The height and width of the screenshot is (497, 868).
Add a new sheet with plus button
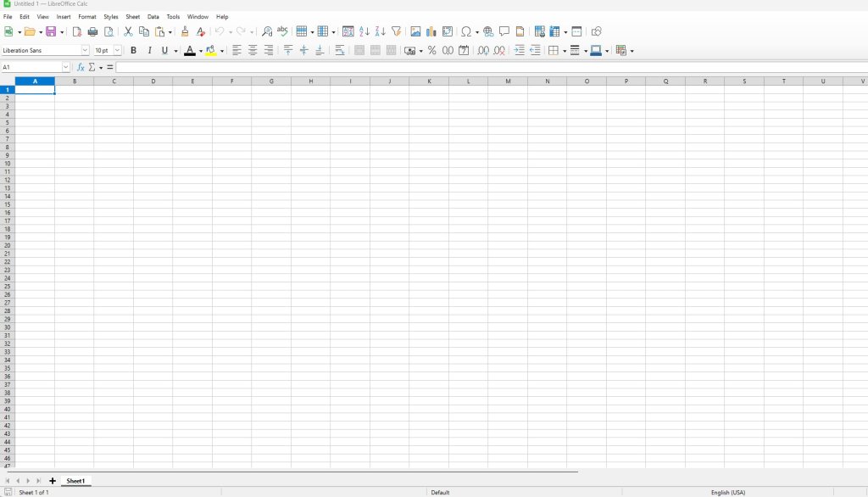(53, 481)
